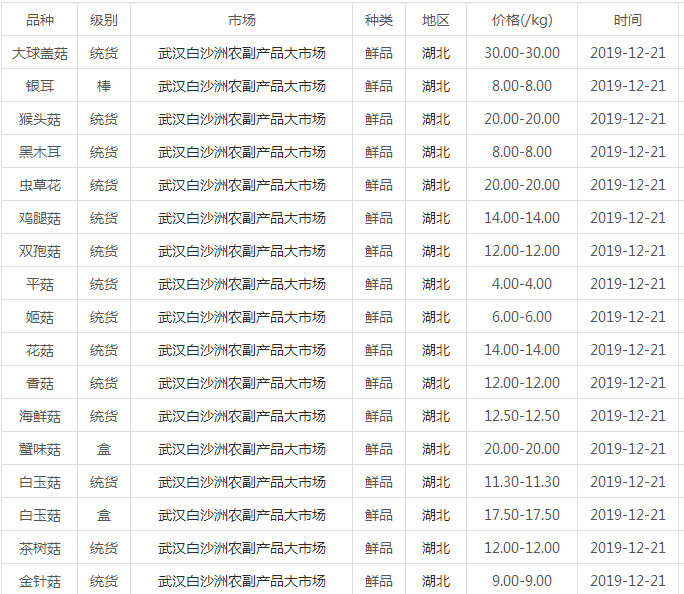Click the 价格(/kg) column header
Image resolution: width=684 pixels, height=594 pixels.
pos(522,20)
